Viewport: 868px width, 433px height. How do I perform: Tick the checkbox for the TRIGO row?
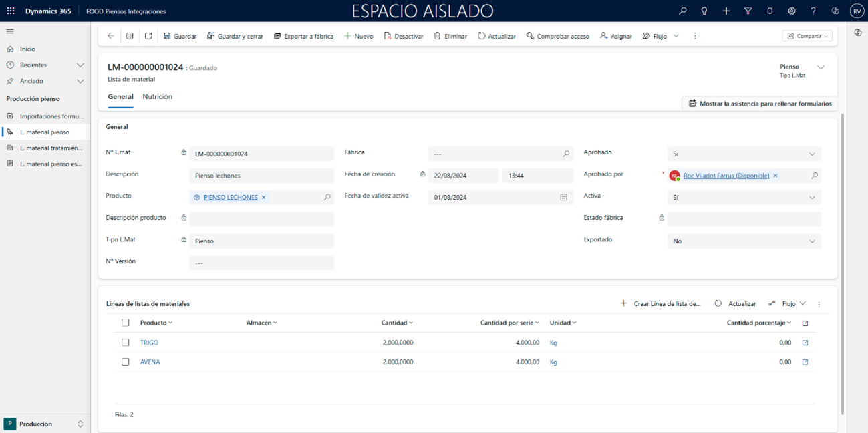125,343
